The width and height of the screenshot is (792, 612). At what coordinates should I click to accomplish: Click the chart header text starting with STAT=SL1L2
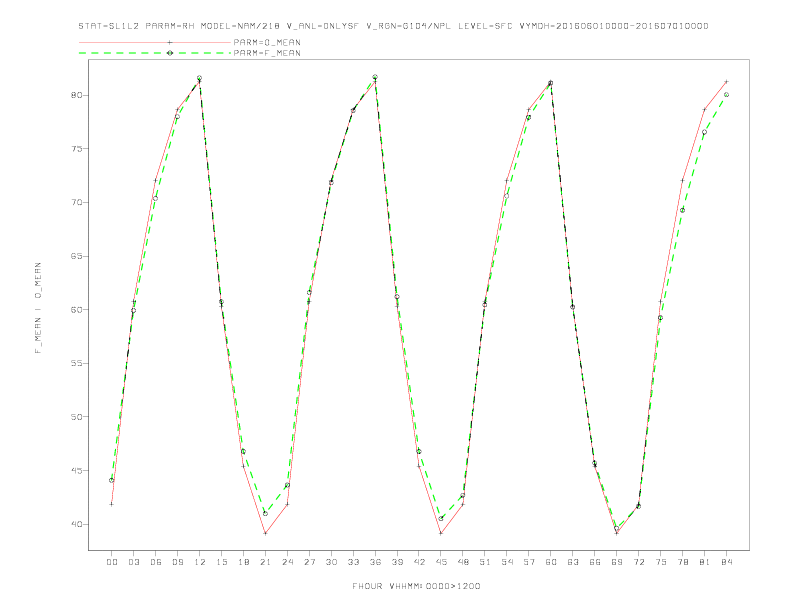click(x=393, y=26)
